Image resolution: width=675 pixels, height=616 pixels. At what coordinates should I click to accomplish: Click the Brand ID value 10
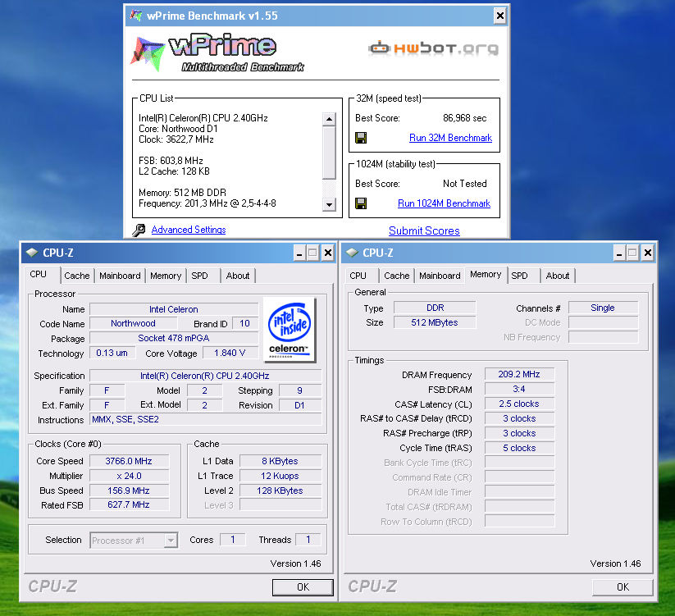(x=245, y=323)
